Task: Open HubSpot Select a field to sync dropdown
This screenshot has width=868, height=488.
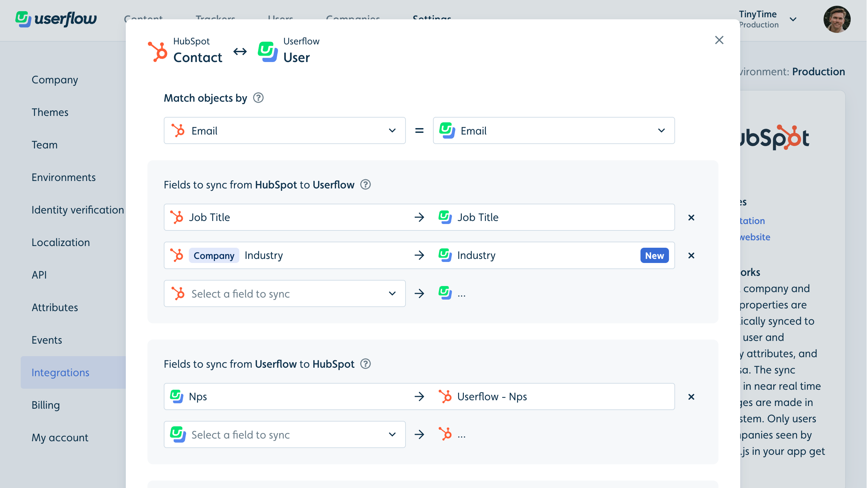Action: tap(284, 293)
